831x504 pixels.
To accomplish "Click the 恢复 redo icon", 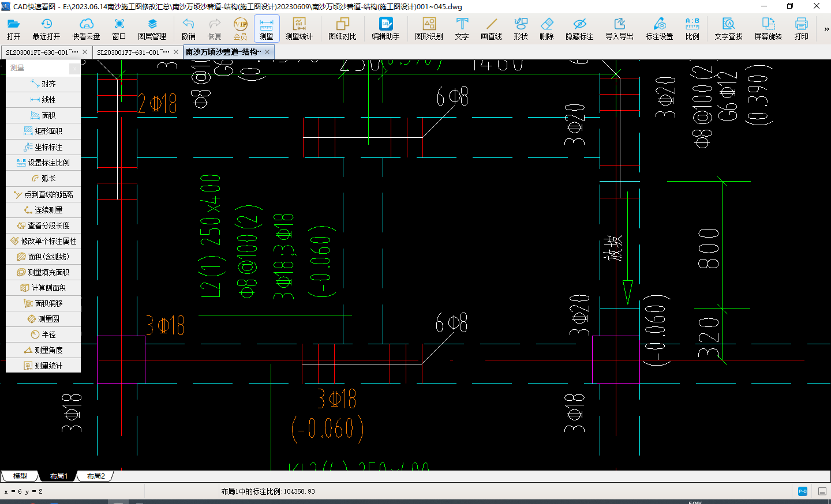I will point(214,29).
